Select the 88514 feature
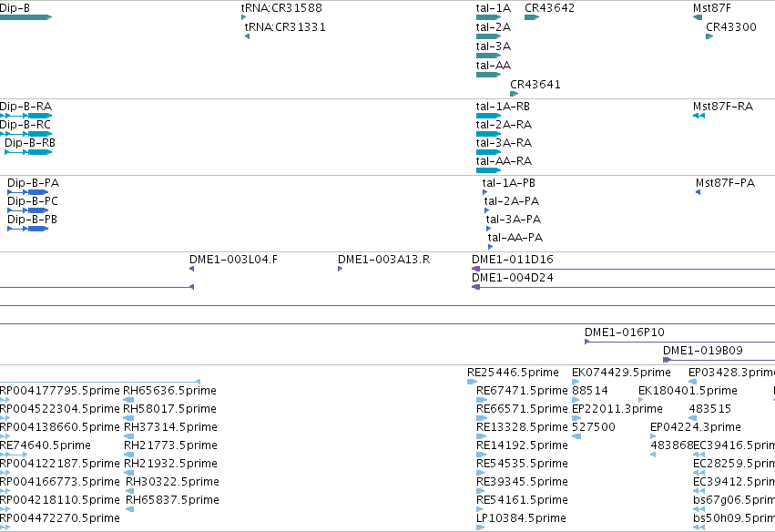Image resolution: width=775 pixels, height=532 pixels. pyautogui.click(x=576, y=400)
